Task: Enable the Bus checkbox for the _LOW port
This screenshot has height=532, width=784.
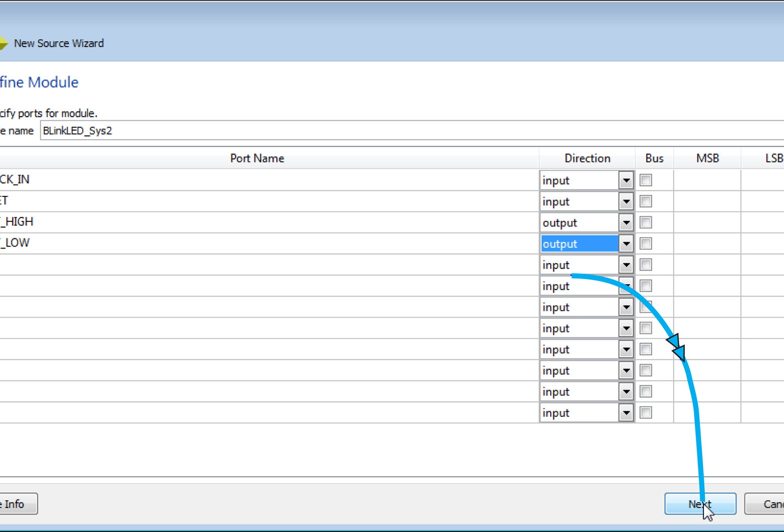Action: [646, 243]
